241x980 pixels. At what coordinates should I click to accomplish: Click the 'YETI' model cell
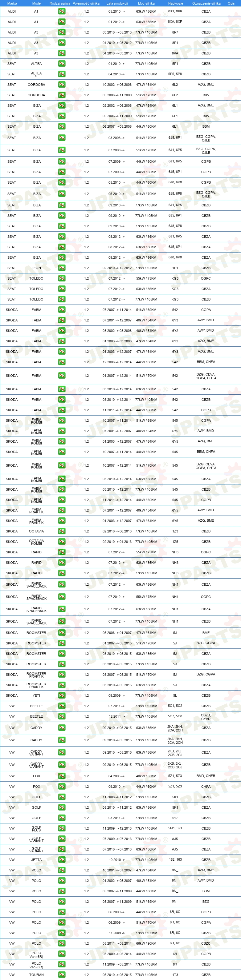36,695
